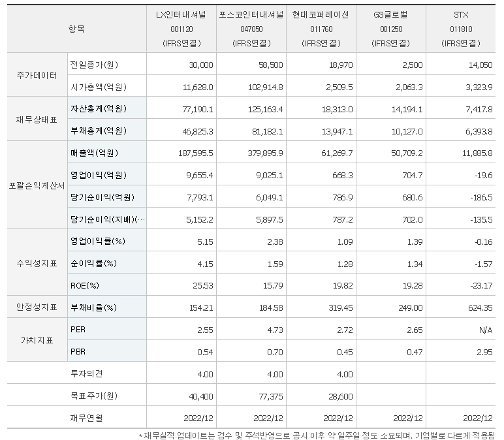Viewport: 504px width, 440px height.
Task: Click STX PER value N/A
Action: (486, 330)
